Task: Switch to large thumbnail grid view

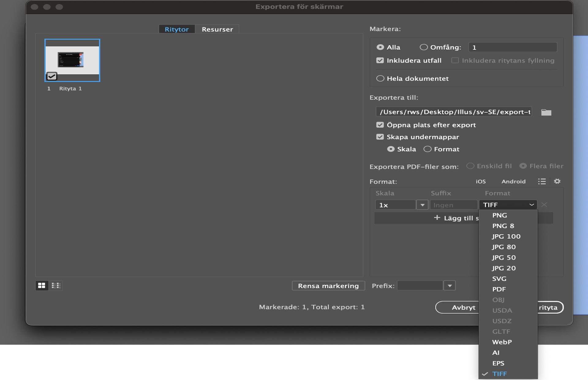Action: coord(42,286)
